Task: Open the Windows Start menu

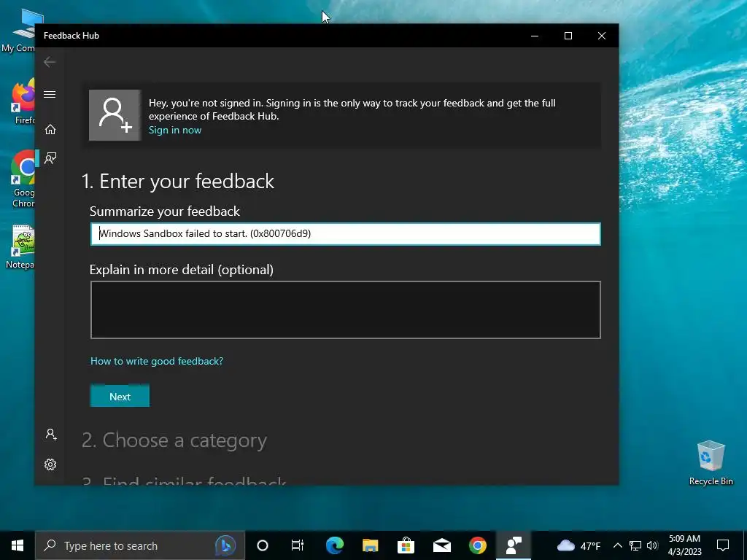Action: tap(18, 545)
